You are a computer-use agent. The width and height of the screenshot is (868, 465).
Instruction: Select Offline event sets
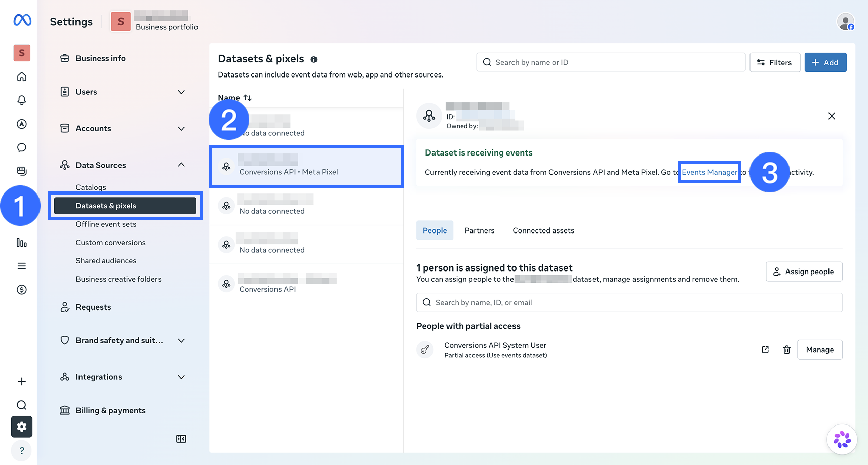pos(106,224)
